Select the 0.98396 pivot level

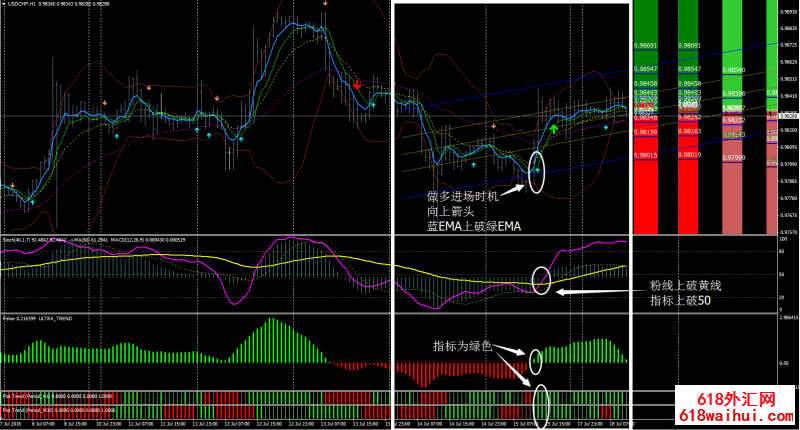coord(734,94)
